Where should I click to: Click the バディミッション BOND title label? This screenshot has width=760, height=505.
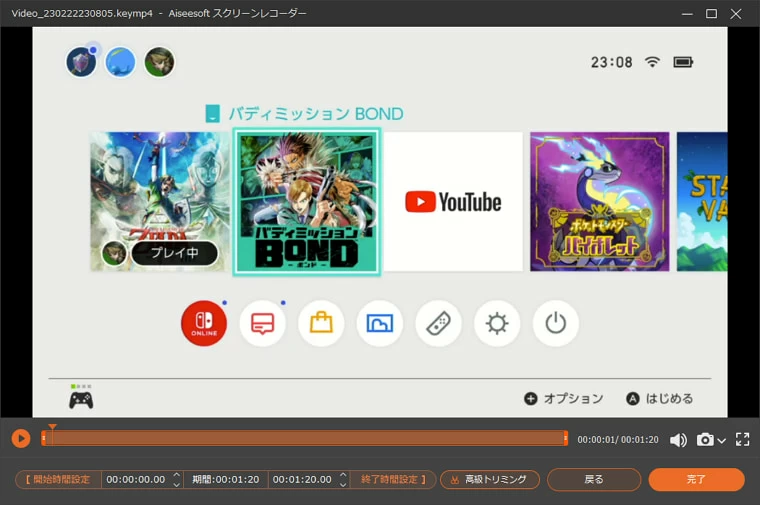(316, 114)
